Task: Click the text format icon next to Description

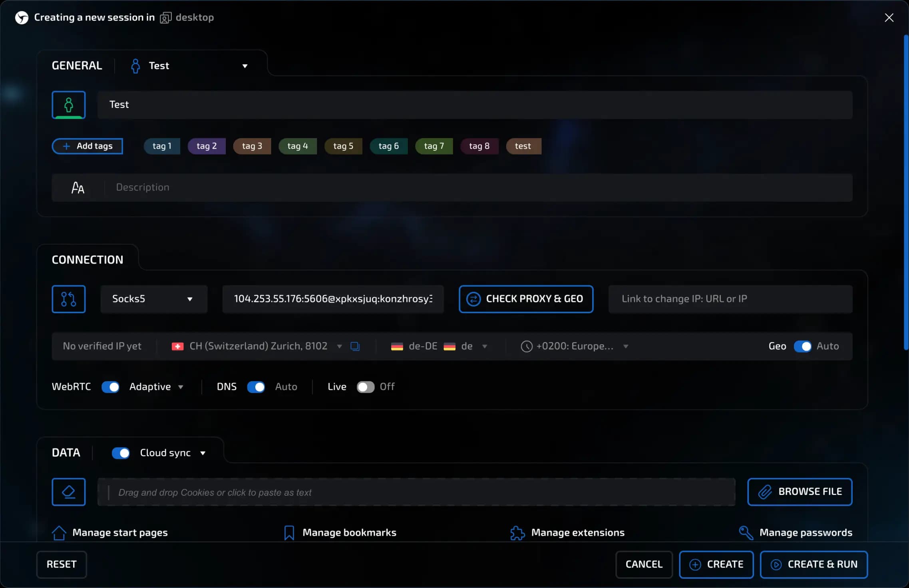Action: point(78,187)
